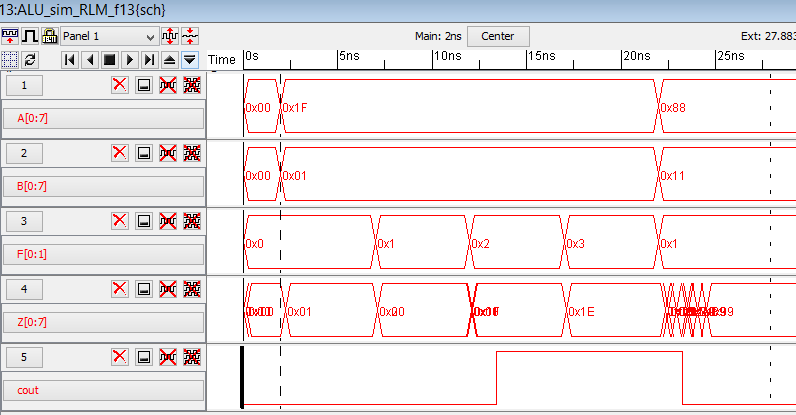Image resolution: width=796 pixels, height=415 pixels.
Task: Click the 0x2 value in F waveform
Action: coord(481,244)
